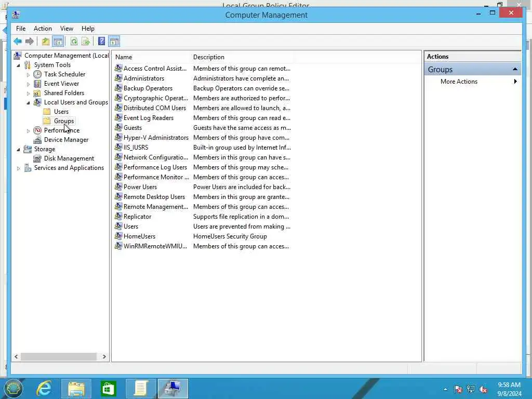Expand the Services and Applications node
The image size is (532, 399).
pos(18,168)
